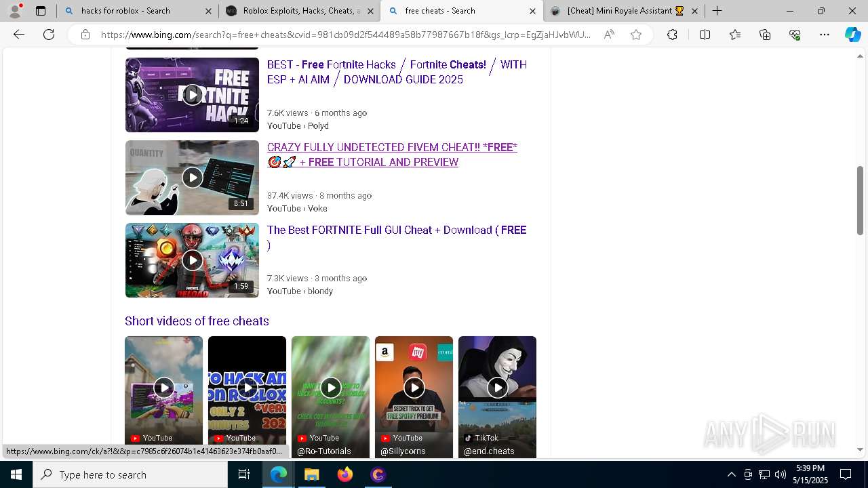
Task: Open File Explorer on the taskbar
Action: point(311,474)
